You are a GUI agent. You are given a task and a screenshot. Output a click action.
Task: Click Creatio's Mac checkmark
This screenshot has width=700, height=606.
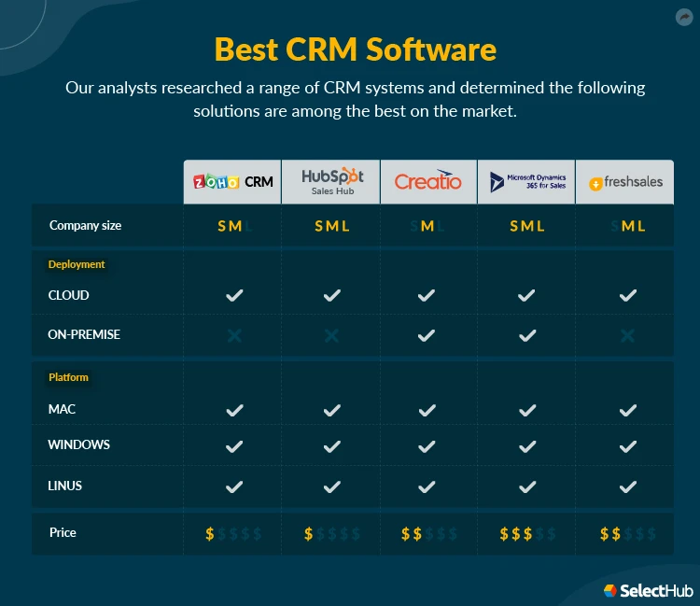click(427, 410)
